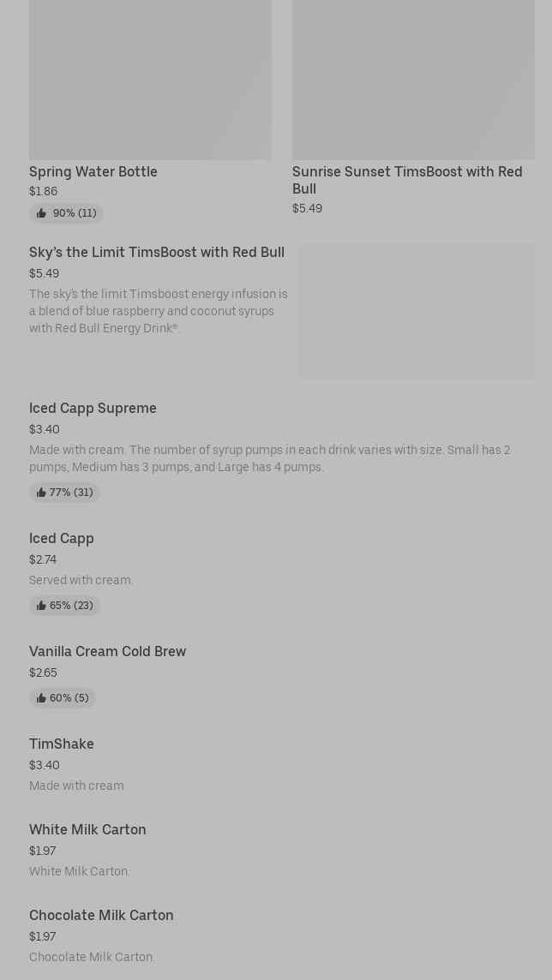Select the White Milk Carton item
The width and height of the screenshot is (552, 980).
pos(87,829)
